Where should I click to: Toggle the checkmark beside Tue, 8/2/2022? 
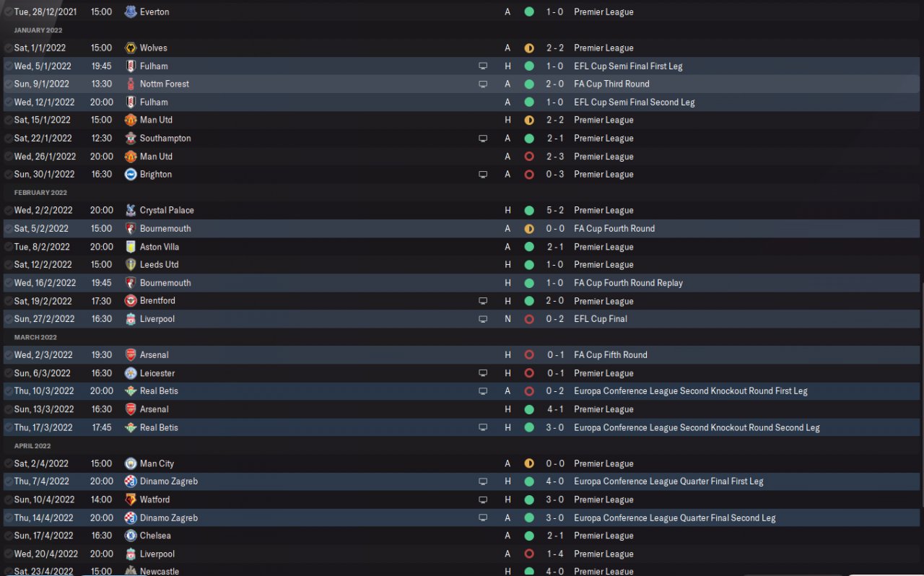click(x=8, y=247)
